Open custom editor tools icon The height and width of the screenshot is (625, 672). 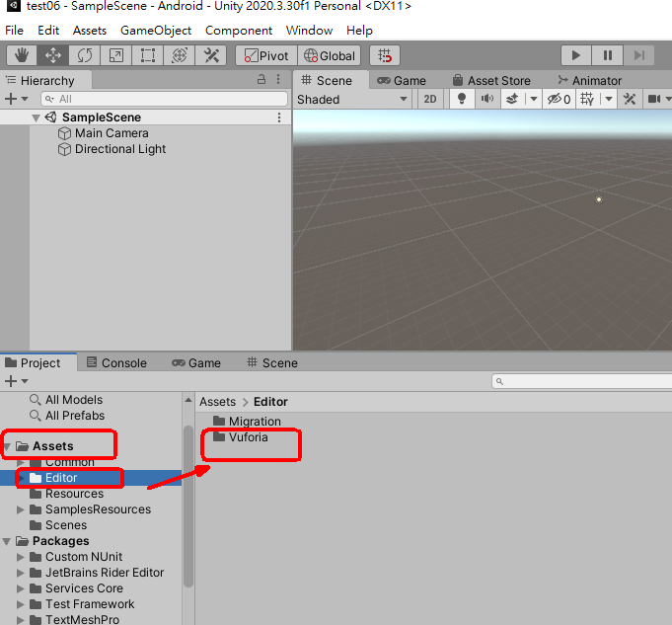211,55
